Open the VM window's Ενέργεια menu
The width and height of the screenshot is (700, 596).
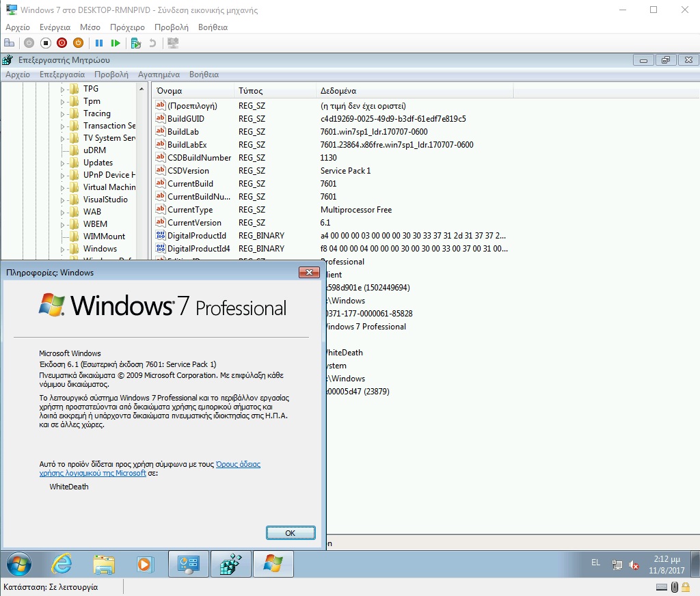point(55,27)
